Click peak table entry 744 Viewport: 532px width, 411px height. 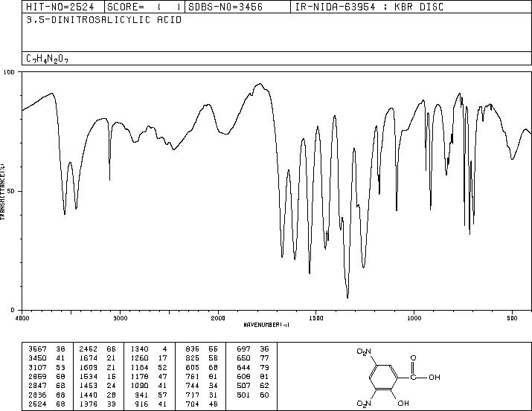193,386
